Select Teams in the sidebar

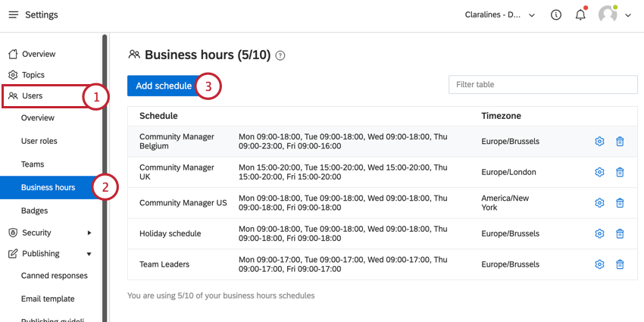[x=33, y=164]
